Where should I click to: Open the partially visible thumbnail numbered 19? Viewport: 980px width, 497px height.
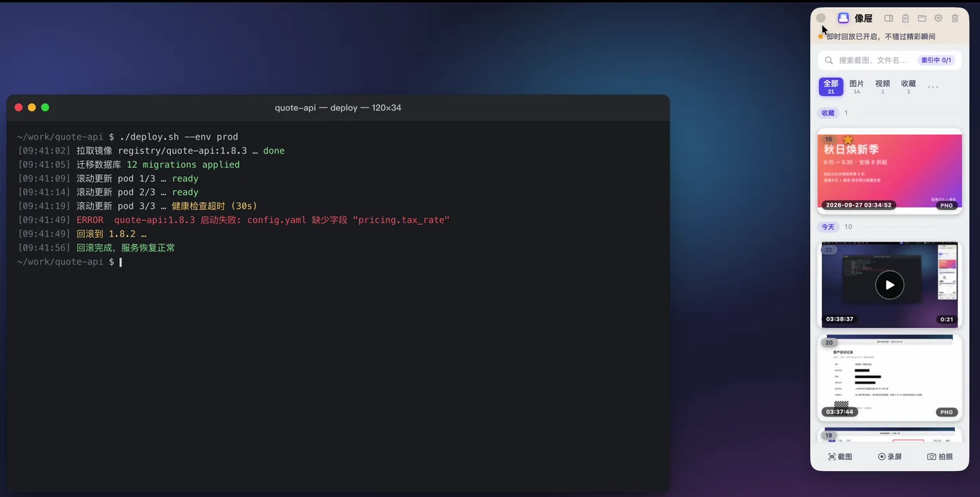click(x=890, y=435)
